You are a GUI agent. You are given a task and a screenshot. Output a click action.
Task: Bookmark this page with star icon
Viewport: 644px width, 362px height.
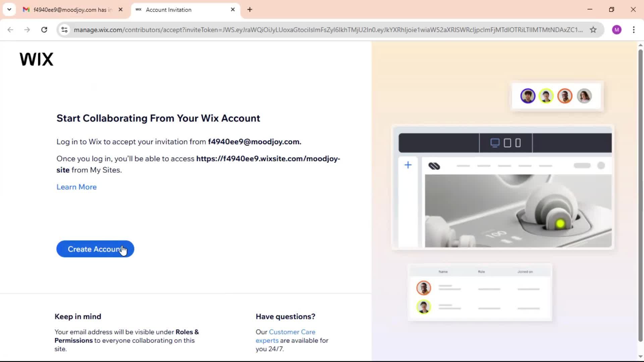(x=593, y=30)
